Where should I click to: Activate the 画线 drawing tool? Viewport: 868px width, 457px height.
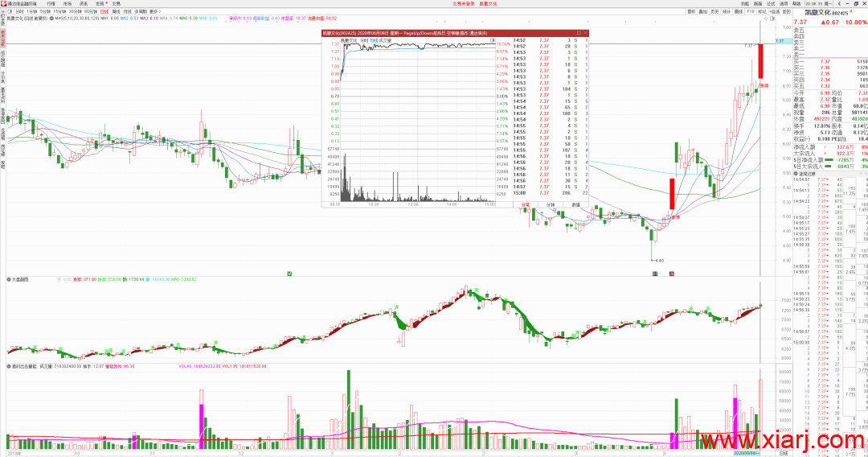tap(739, 11)
